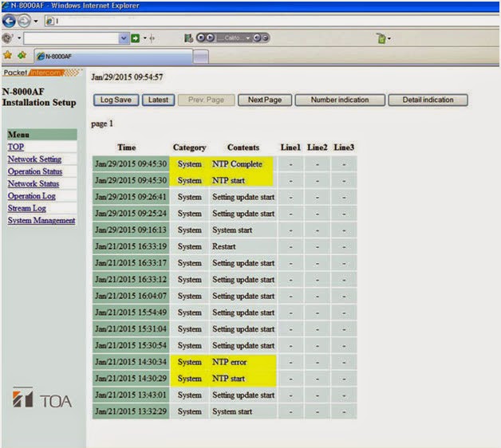The width and height of the screenshot is (501, 448).
Task: Click the TOA logo in sidebar
Action: click(x=41, y=398)
